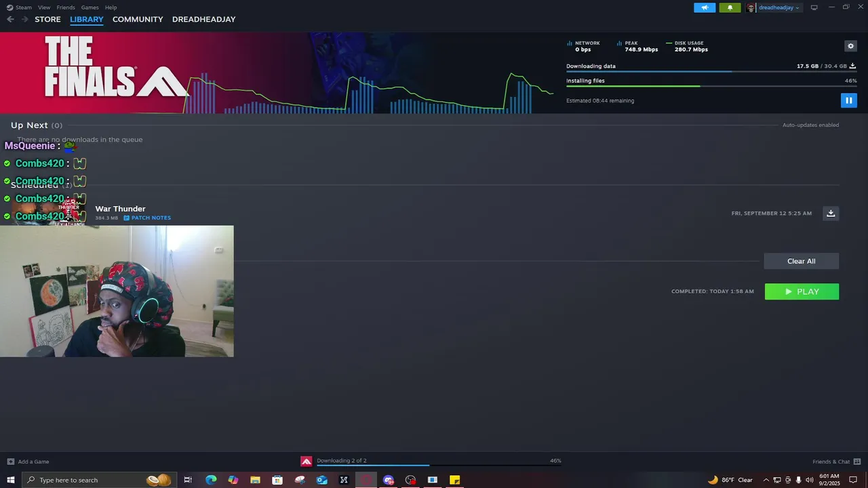Go forward with the right arrow

coord(24,19)
